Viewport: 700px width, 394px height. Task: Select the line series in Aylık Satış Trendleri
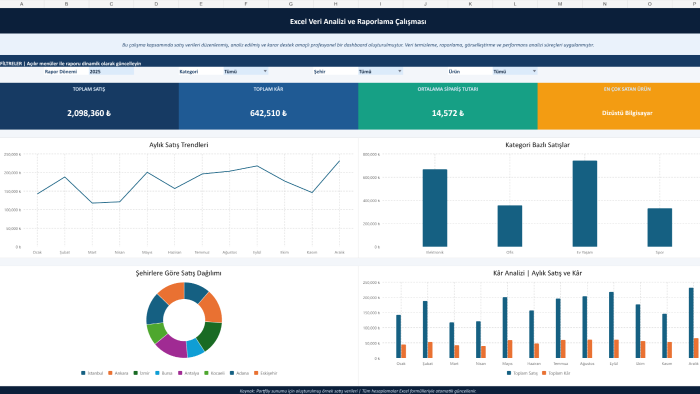click(x=188, y=182)
